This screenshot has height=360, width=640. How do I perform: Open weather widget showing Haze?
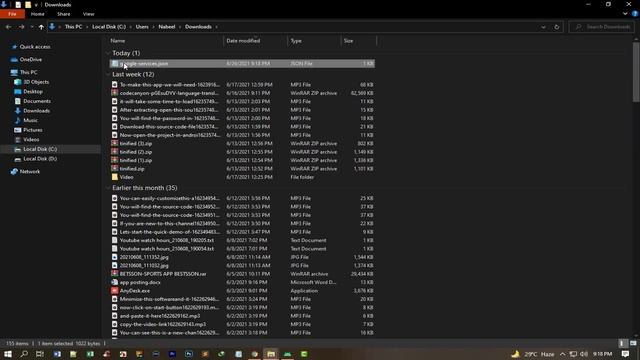pyautogui.click(x=533, y=354)
